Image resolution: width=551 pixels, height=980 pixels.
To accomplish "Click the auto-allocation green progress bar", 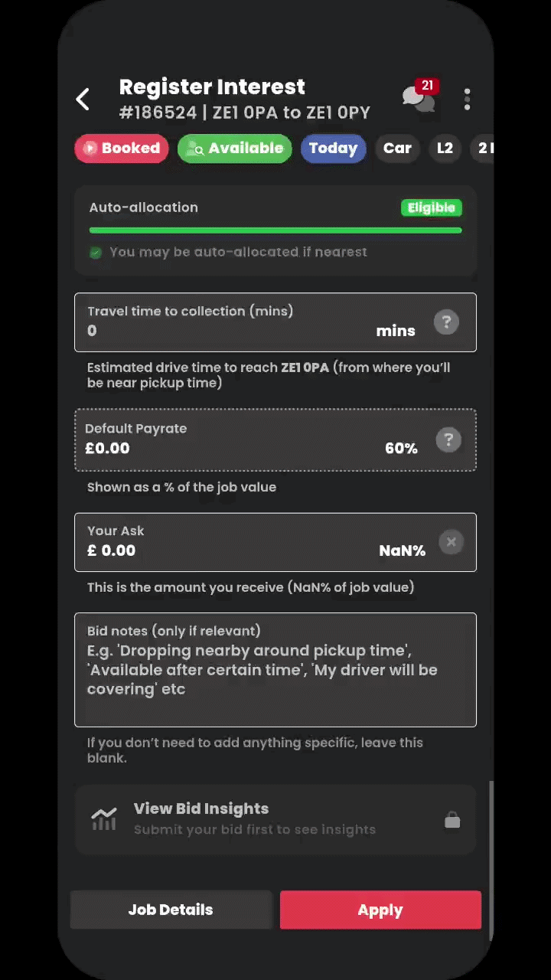I will [x=275, y=230].
